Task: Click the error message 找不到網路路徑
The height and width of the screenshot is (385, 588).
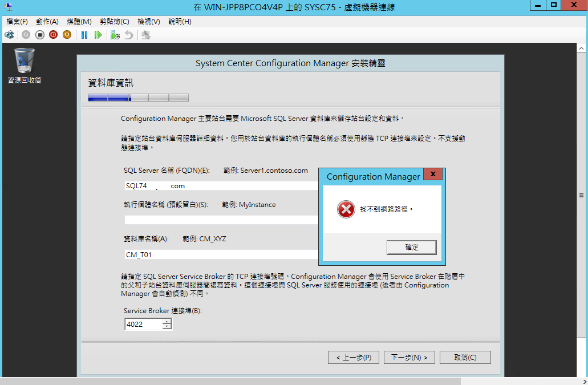Action: coord(386,209)
